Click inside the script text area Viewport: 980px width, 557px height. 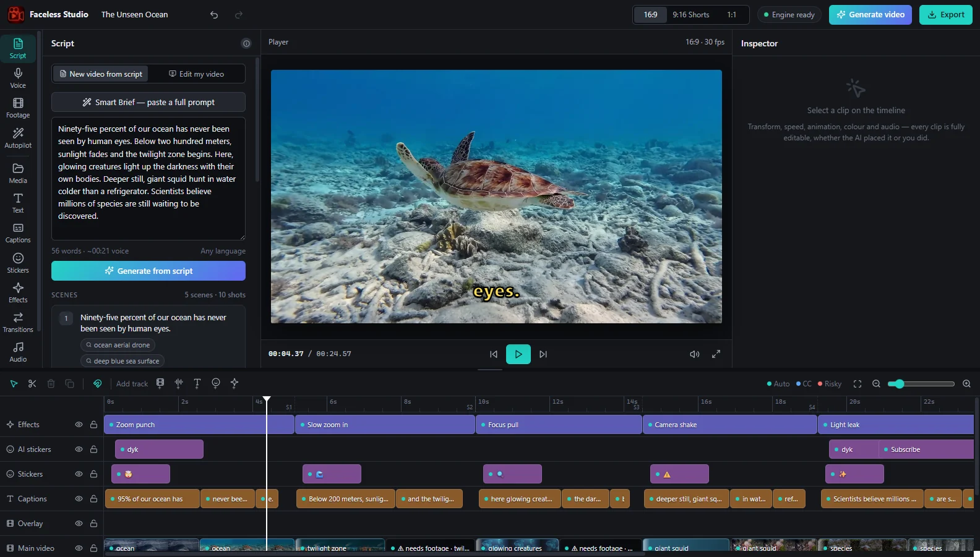[148, 179]
